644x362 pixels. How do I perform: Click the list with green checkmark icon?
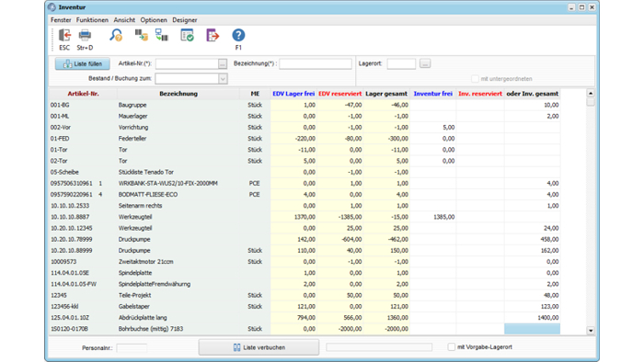pos(188,36)
